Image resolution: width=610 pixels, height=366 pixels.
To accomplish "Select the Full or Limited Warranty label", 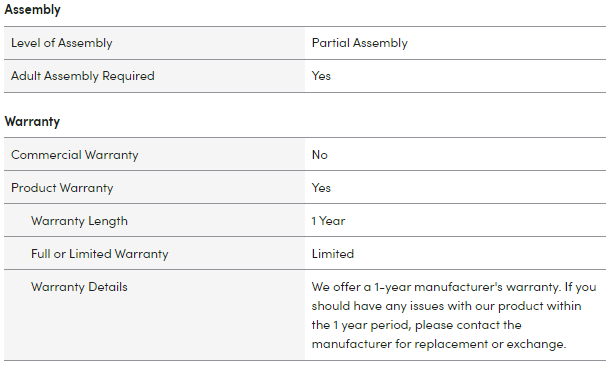I will click(x=100, y=254).
